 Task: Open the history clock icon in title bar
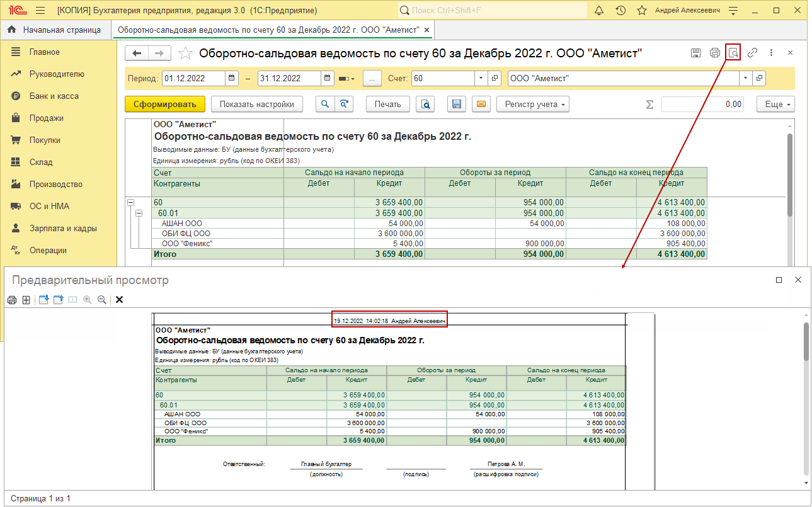(x=620, y=11)
